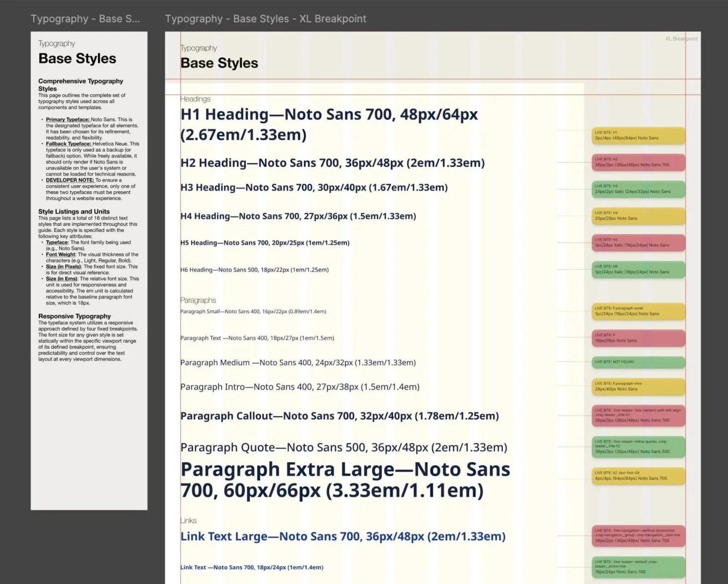728x584 pixels.
Task: Click the 'XL Breakpoint' label in frame corner
Action: coord(681,39)
